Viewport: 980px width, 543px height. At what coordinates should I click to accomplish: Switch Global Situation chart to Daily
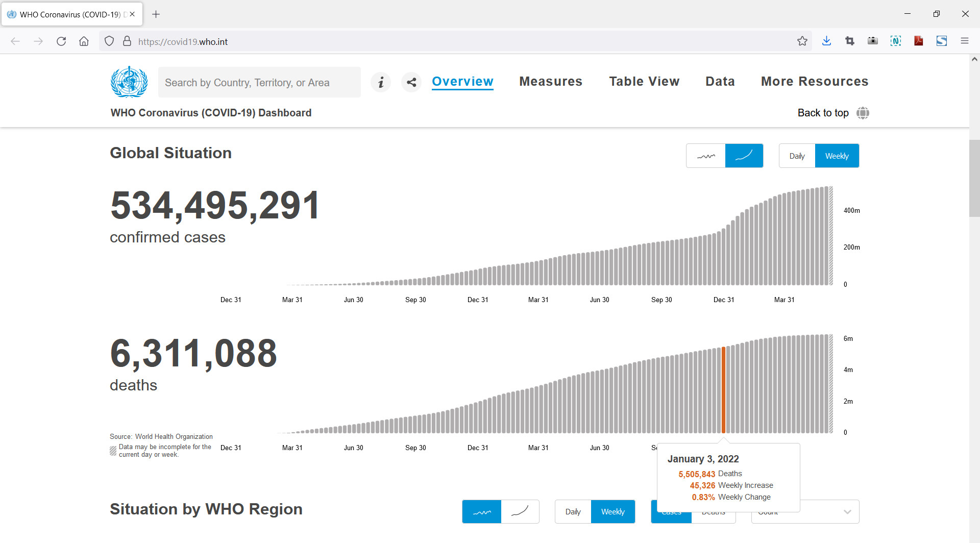coord(797,156)
